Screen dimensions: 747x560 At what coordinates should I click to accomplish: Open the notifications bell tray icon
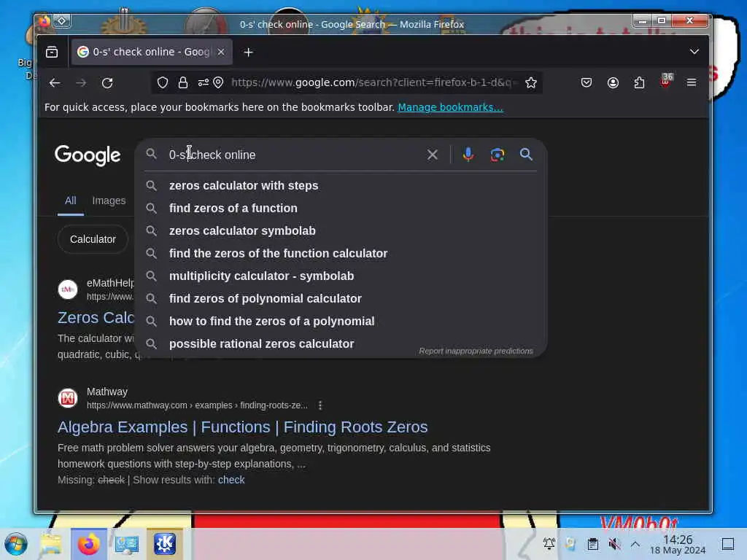(x=549, y=544)
